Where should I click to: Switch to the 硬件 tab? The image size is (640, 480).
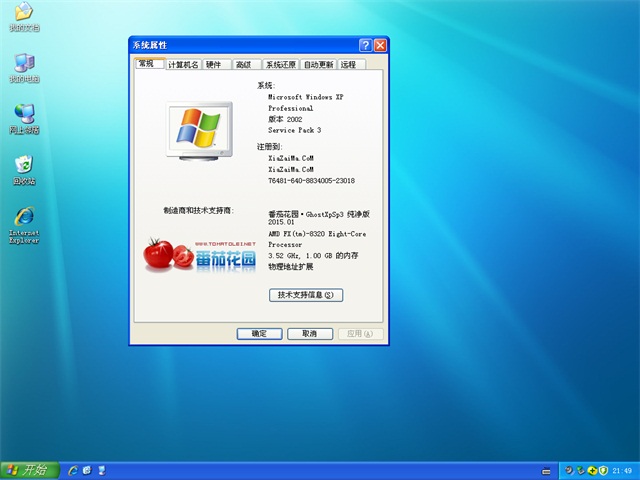coord(214,64)
